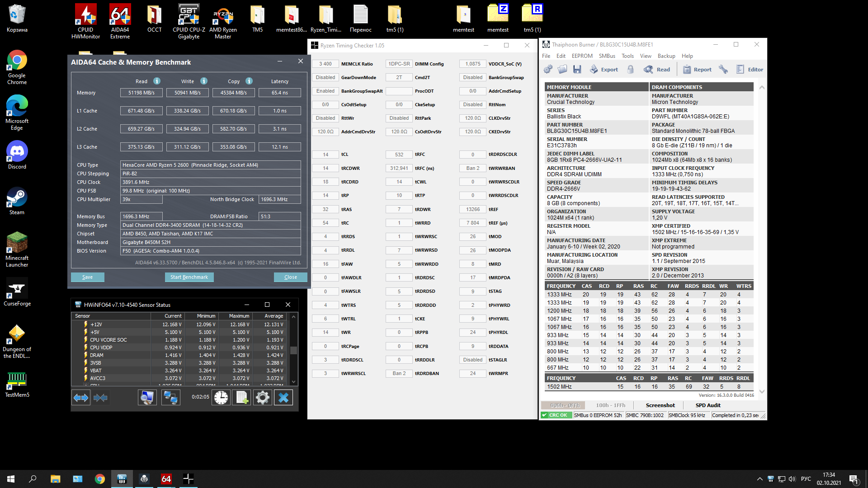Start HWiNFO logging with sheet-plus icon

pyautogui.click(x=241, y=398)
